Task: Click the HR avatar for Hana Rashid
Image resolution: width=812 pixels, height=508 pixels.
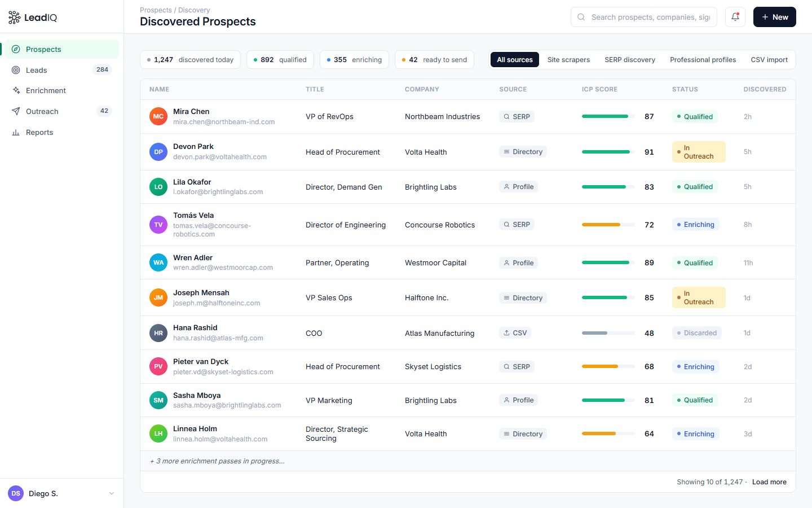Action: click(x=158, y=333)
